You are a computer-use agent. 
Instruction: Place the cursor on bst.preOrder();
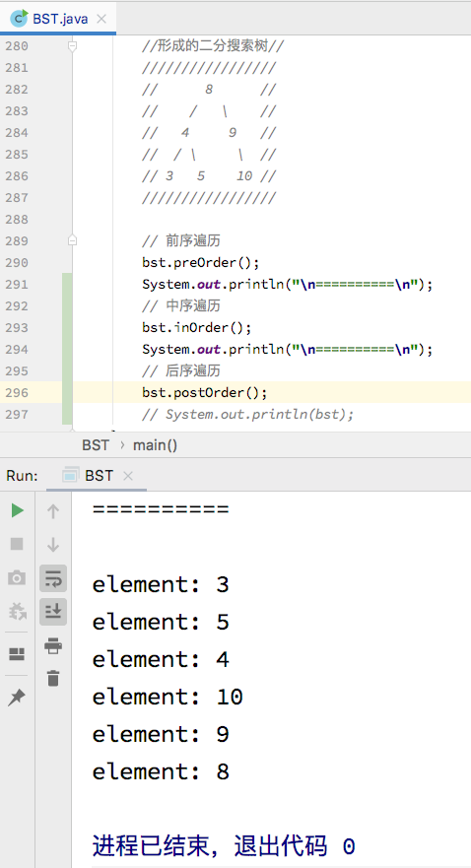tap(200, 262)
